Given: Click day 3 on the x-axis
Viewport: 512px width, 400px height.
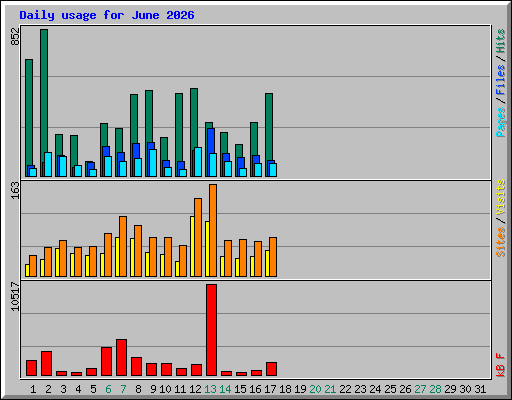Looking at the screenshot, I should tap(63, 389).
